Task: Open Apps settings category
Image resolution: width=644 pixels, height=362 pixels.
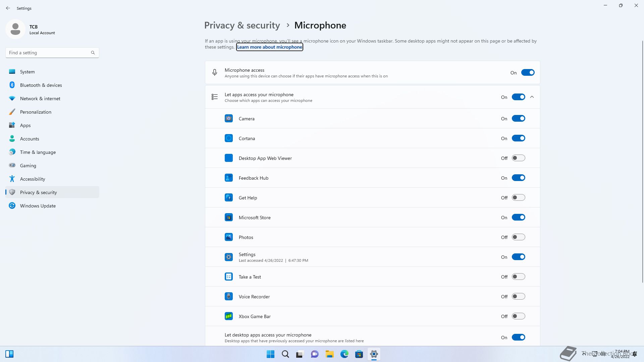Action: tap(52, 125)
